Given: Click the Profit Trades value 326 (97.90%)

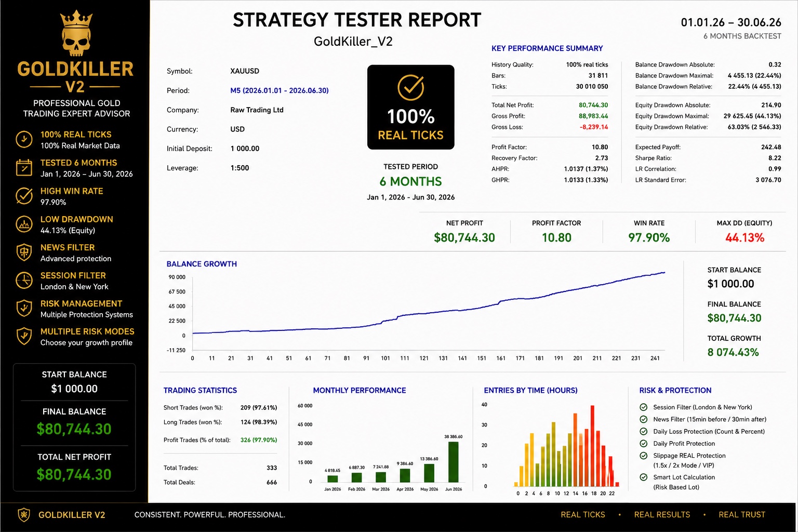Looking at the screenshot, I should coord(259,440).
